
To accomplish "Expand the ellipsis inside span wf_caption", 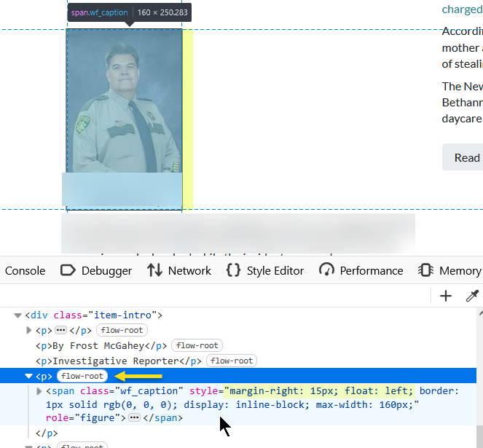I will [134, 418].
